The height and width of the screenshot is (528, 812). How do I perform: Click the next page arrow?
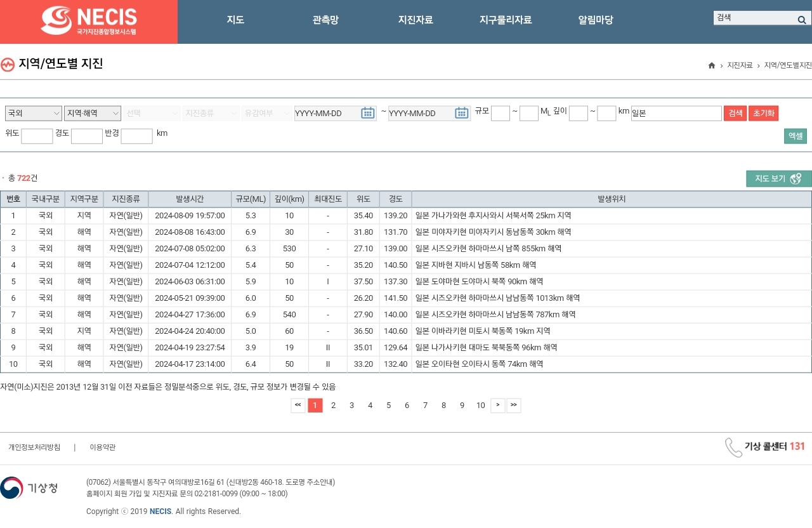(498, 406)
